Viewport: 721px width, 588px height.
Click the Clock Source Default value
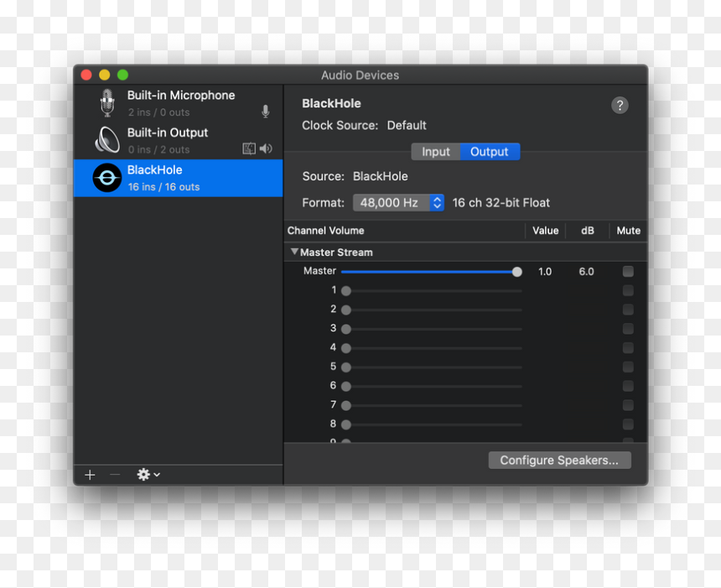(407, 126)
